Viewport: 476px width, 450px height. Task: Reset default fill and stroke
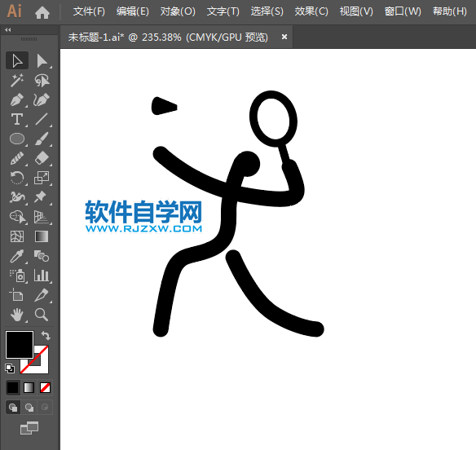coord(10,368)
